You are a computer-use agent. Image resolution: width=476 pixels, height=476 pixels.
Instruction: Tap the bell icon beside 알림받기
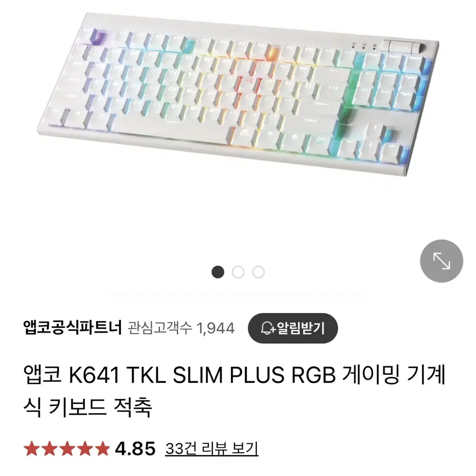point(267,328)
